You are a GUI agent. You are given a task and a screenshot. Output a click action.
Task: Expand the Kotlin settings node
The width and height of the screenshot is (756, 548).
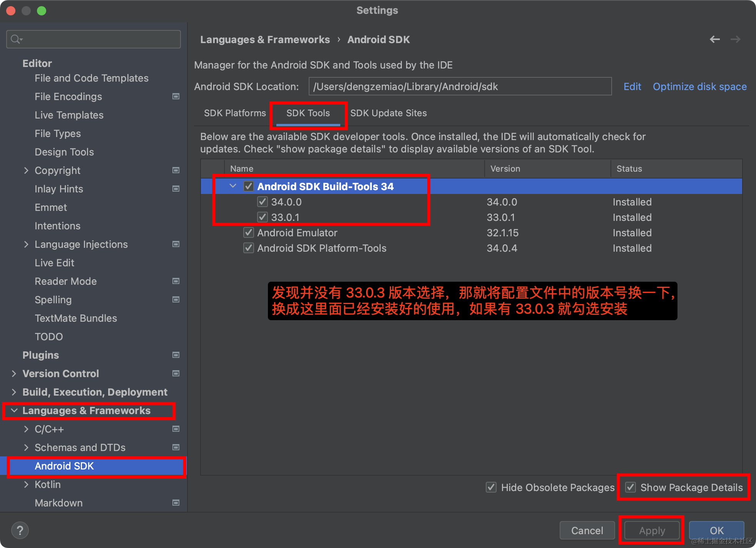tap(26, 484)
